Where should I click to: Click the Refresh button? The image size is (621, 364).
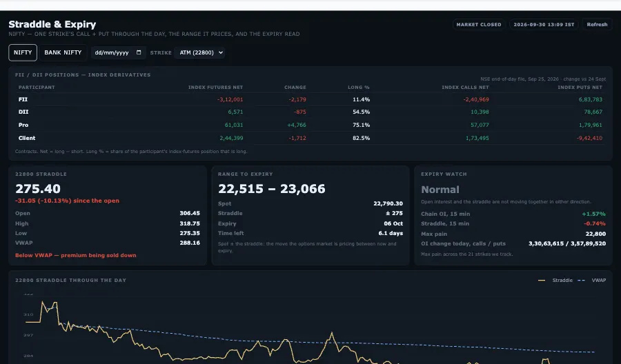[597, 25]
